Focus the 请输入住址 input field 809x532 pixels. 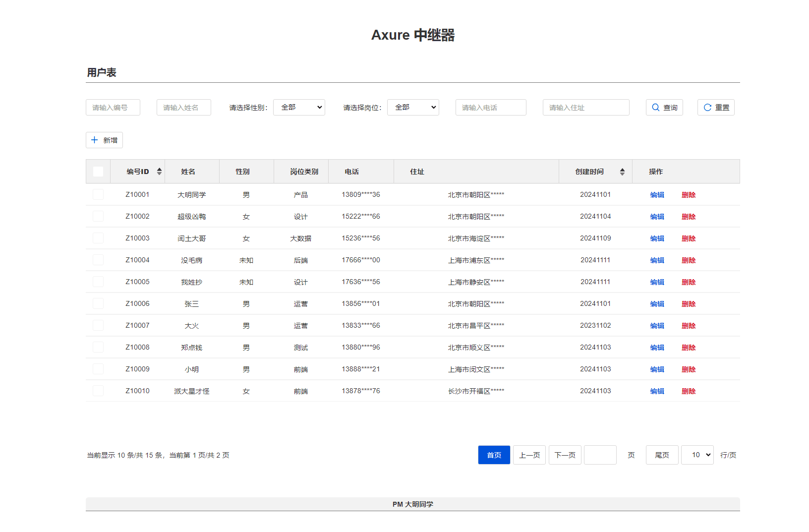point(586,108)
